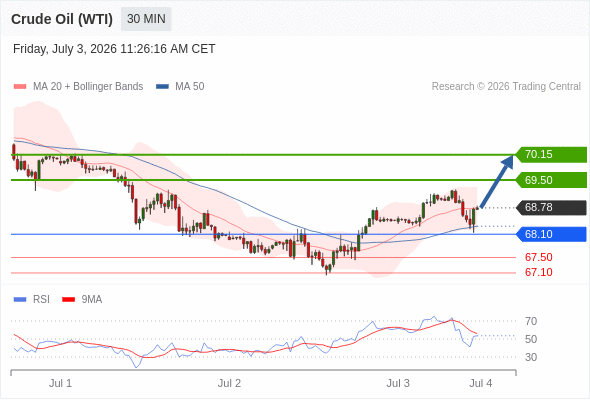Viewport: 590px width, 400px height.
Task: Click the MA 50 blue legend swatch
Action: click(x=162, y=87)
